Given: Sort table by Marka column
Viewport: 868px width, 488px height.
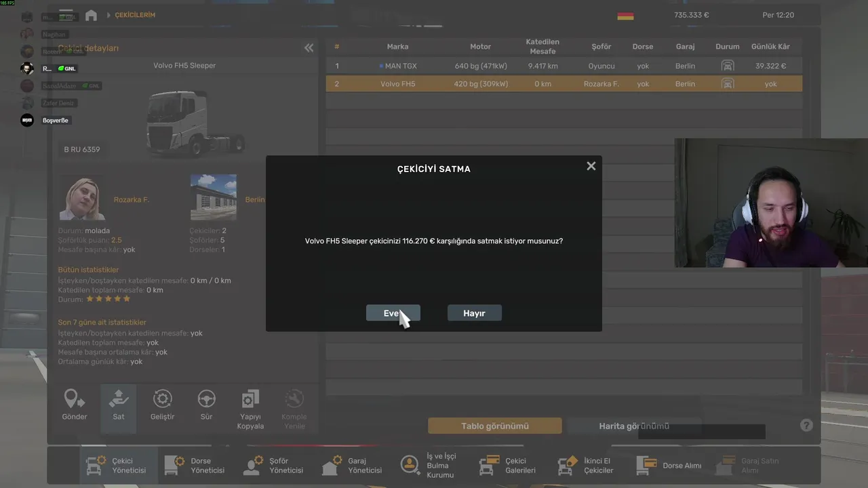Looking at the screenshot, I should [397, 47].
